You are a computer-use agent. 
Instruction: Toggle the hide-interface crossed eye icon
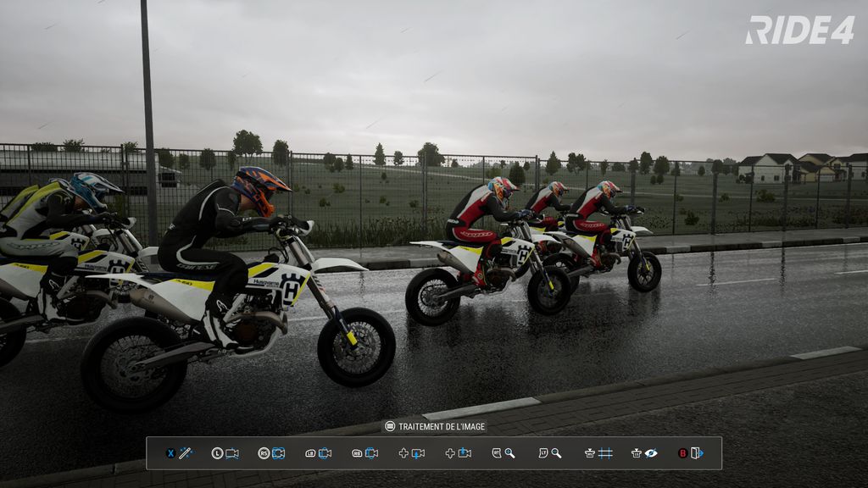click(651, 454)
